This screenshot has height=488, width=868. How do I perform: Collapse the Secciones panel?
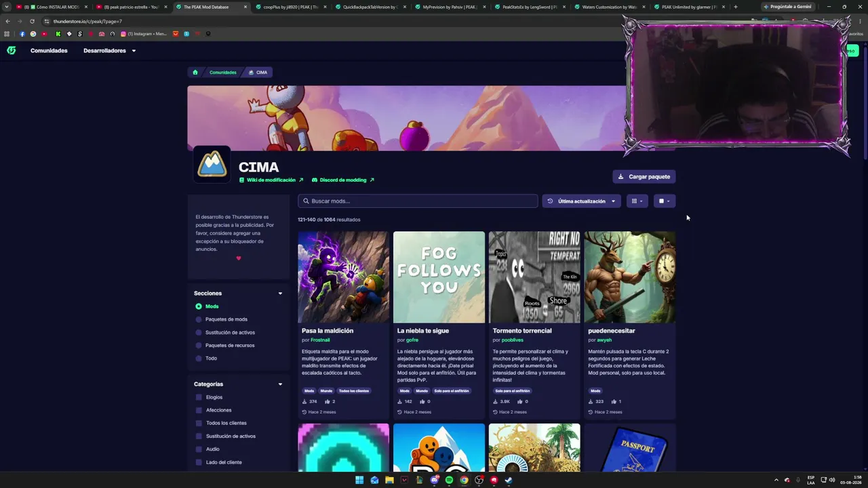(280, 293)
